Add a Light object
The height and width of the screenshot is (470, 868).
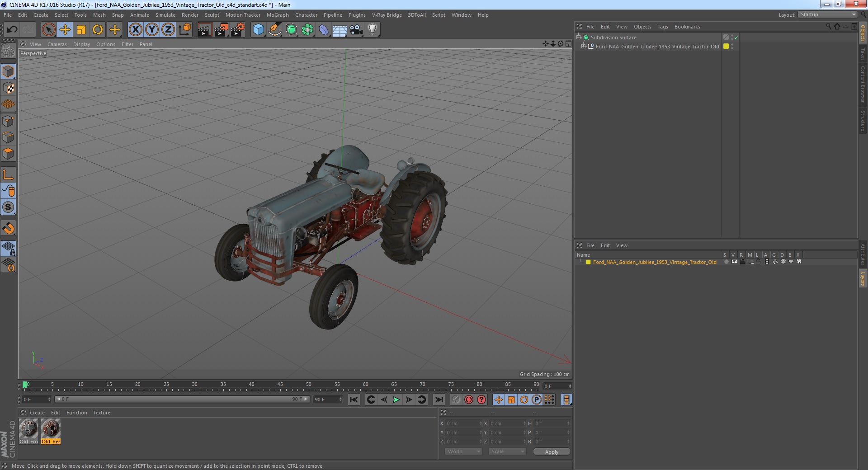coord(373,30)
